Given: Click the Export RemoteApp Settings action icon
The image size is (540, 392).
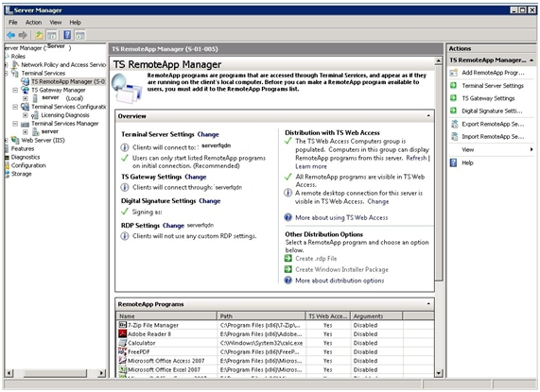Looking at the screenshot, I should [x=454, y=124].
